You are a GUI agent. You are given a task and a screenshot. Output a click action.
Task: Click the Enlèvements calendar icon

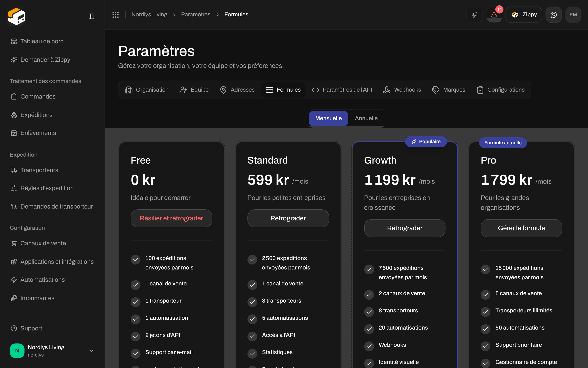click(14, 133)
